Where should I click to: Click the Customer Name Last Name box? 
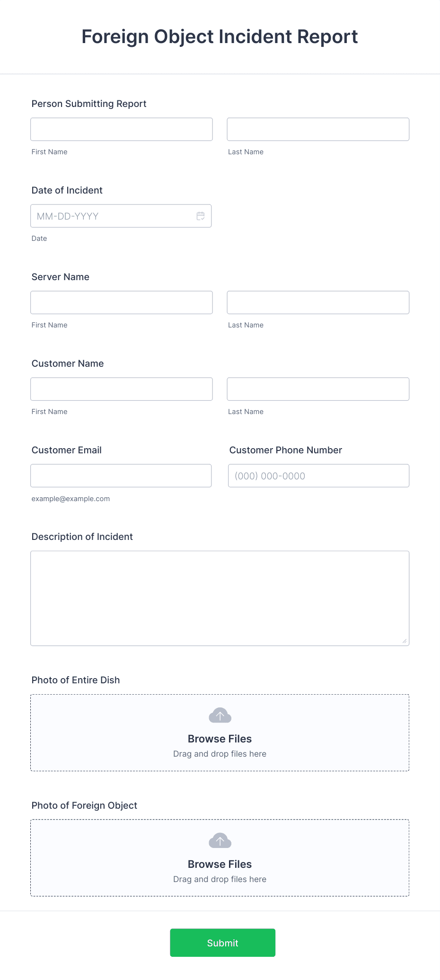click(x=318, y=388)
